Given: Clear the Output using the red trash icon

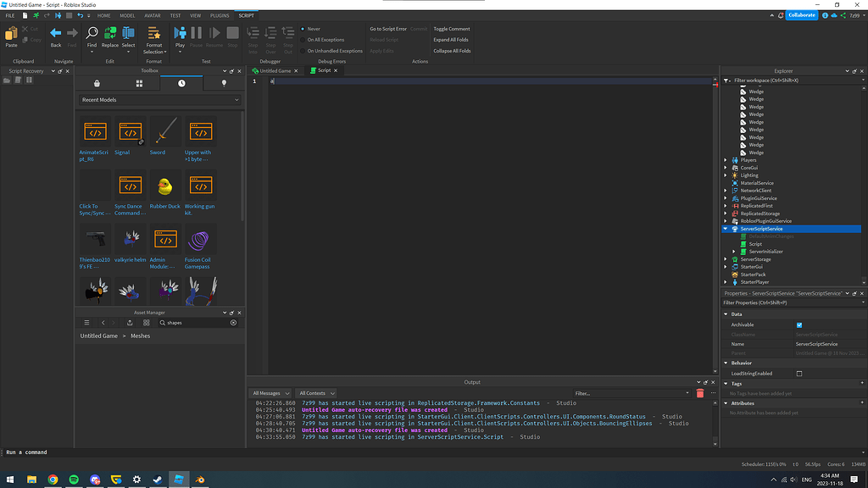Looking at the screenshot, I should pyautogui.click(x=700, y=393).
